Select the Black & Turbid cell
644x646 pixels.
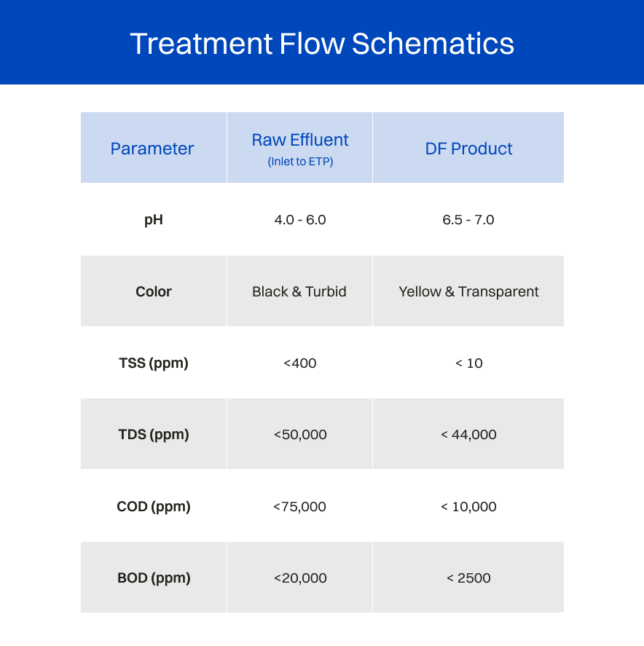(x=299, y=291)
